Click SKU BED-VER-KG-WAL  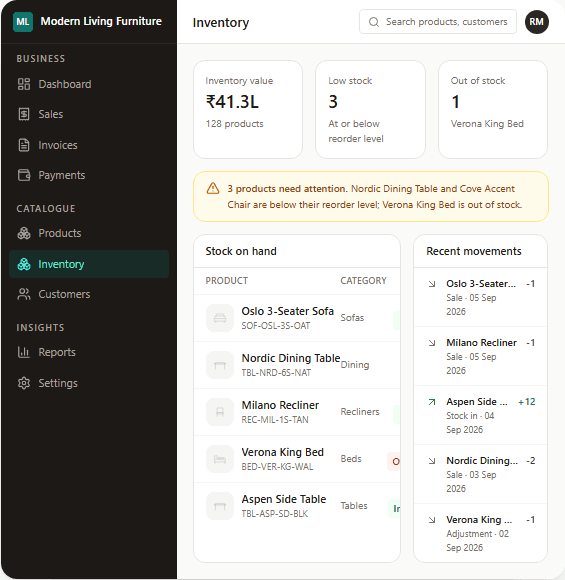(277, 467)
